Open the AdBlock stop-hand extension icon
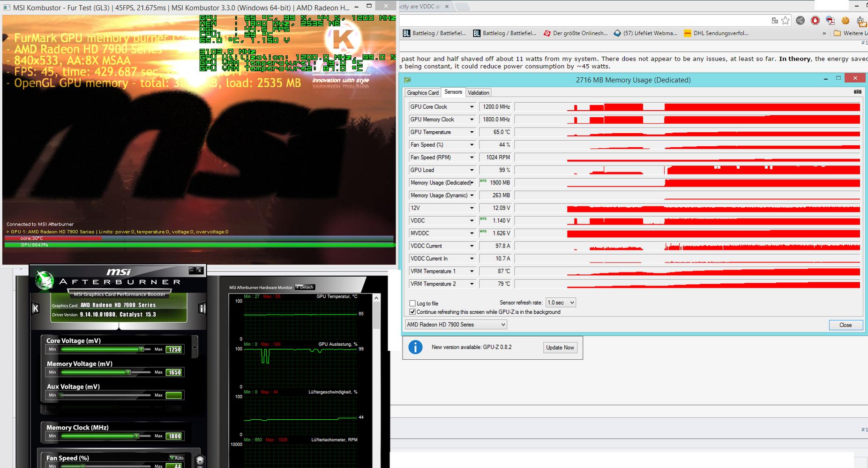The image size is (868, 468). (816, 20)
